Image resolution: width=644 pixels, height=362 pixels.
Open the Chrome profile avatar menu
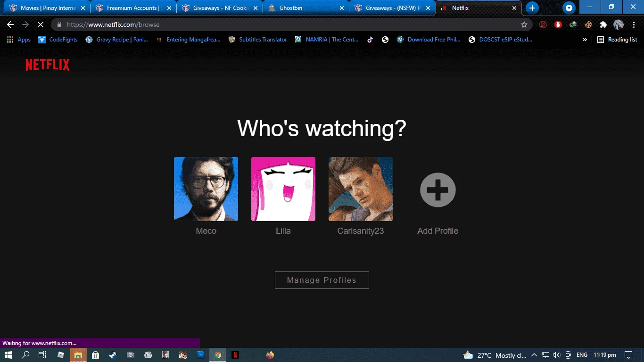(619, 25)
